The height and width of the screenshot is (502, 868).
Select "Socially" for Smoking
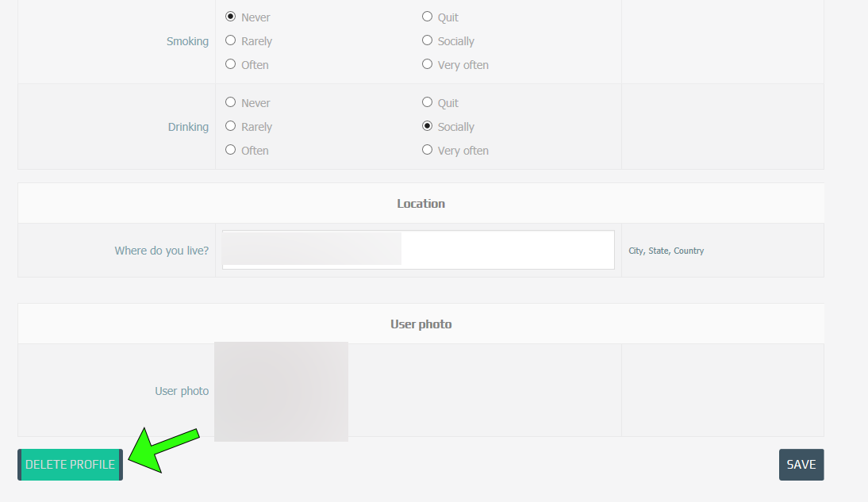tap(428, 40)
